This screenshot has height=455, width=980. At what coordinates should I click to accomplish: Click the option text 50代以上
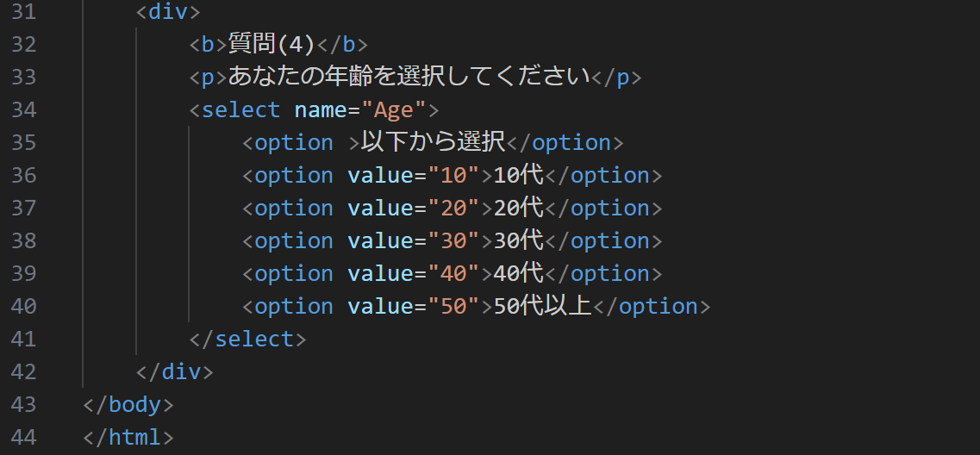tap(543, 307)
